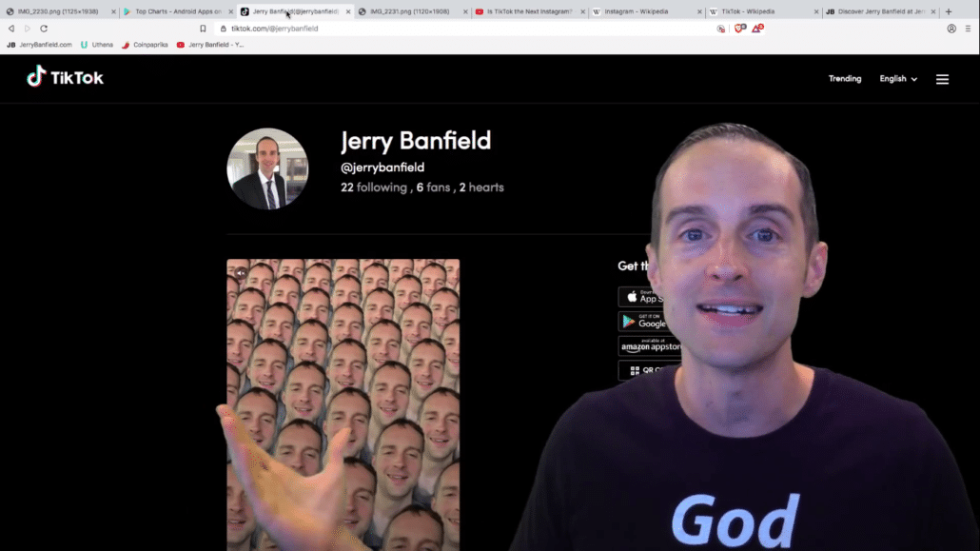Click Jerry Banfield's profile avatar picture
The image size is (980, 551).
[x=267, y=168]
